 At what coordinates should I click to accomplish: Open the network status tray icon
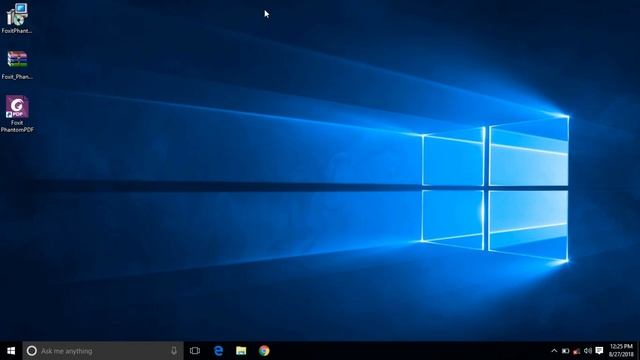click(x=576, y=351)
